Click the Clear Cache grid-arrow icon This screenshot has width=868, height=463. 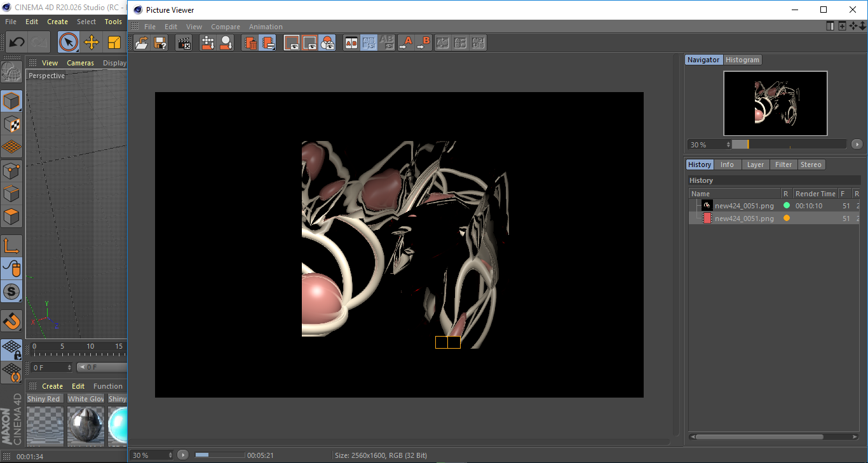(x=208, y=43)
